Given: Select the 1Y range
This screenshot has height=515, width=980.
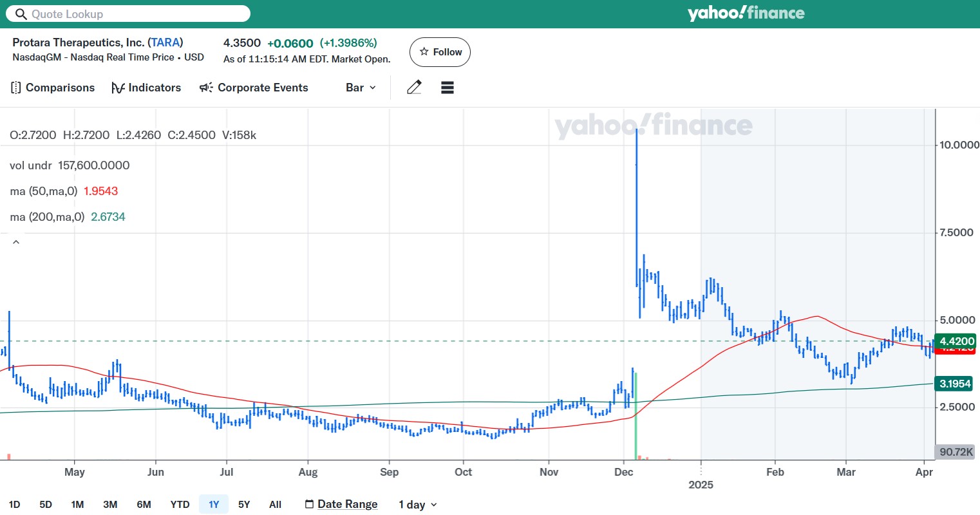Looking at the screenshot, I should pos(214,504).
